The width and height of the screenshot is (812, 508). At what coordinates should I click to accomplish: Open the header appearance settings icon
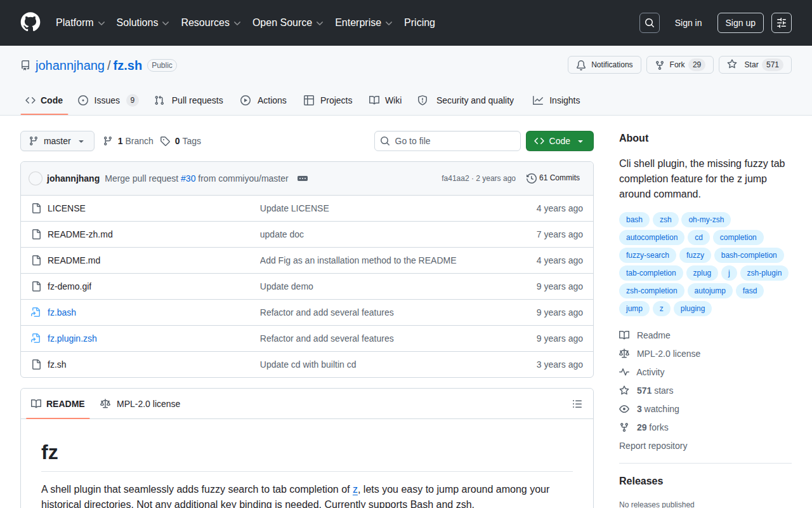click(x=782, y=23)
